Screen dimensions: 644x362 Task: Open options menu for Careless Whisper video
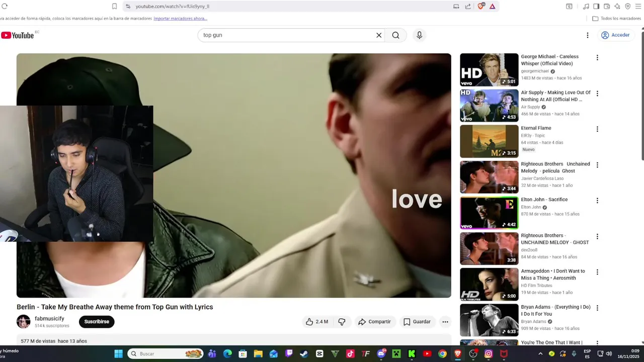coord(597,58)
